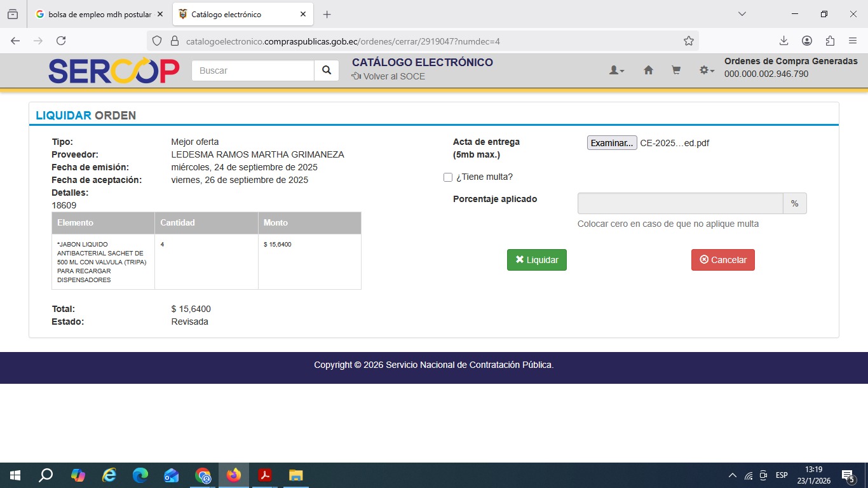
Task: Expand the settings gear dropdown
Action: tap(707, 71)
